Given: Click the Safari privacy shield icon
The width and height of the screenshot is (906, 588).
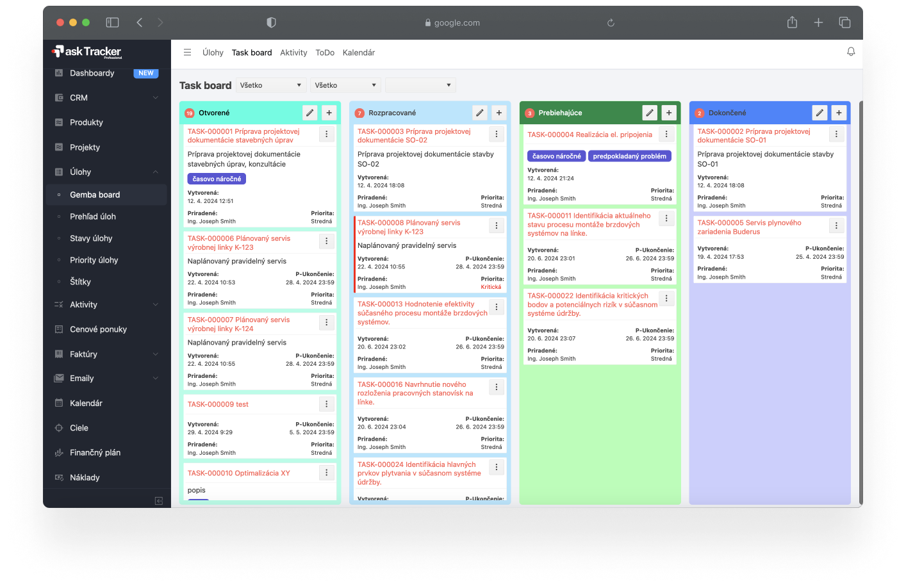Looking at the screenshot, I should [271, 22].
